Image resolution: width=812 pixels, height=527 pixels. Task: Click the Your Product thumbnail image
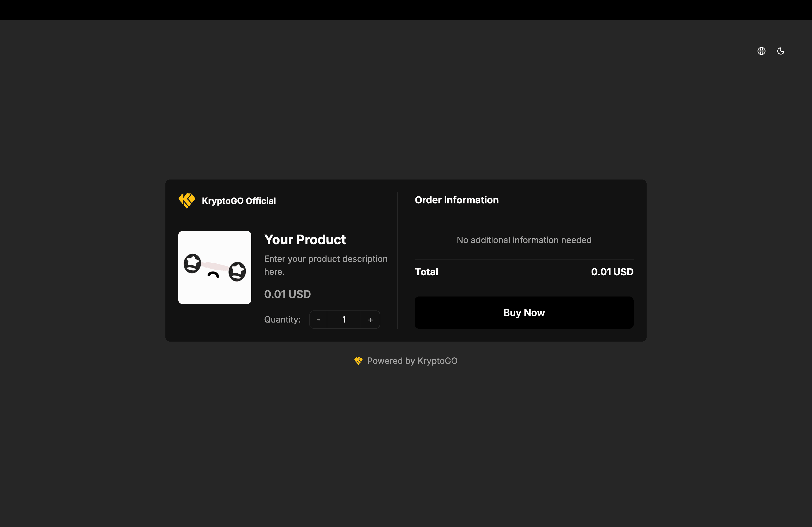(215, 268)
